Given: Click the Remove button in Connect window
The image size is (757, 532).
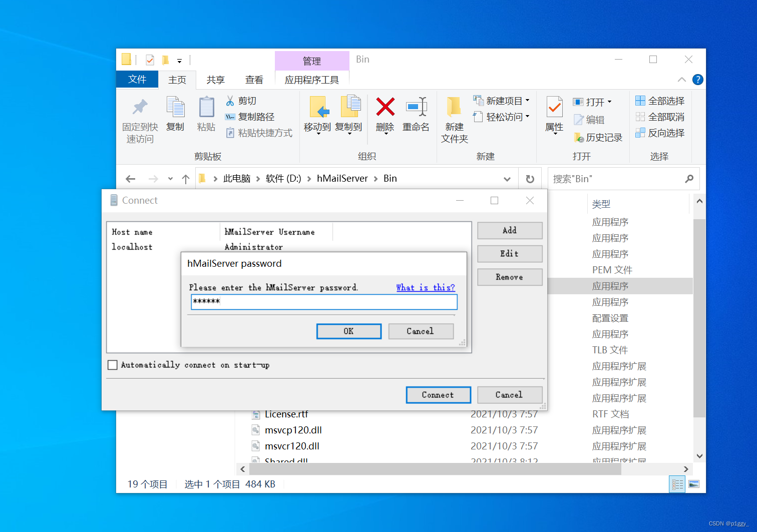Looking at the screenshot, I should (x=510, y=277).
